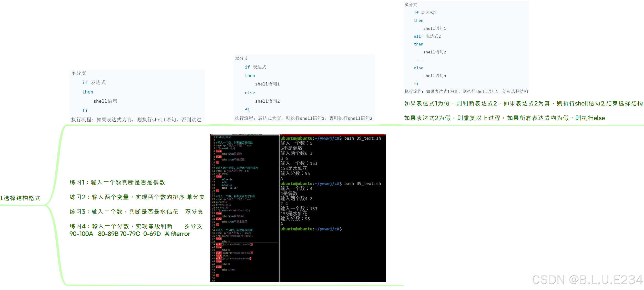Select the 单分支 structure node

(x=79, y=73)
